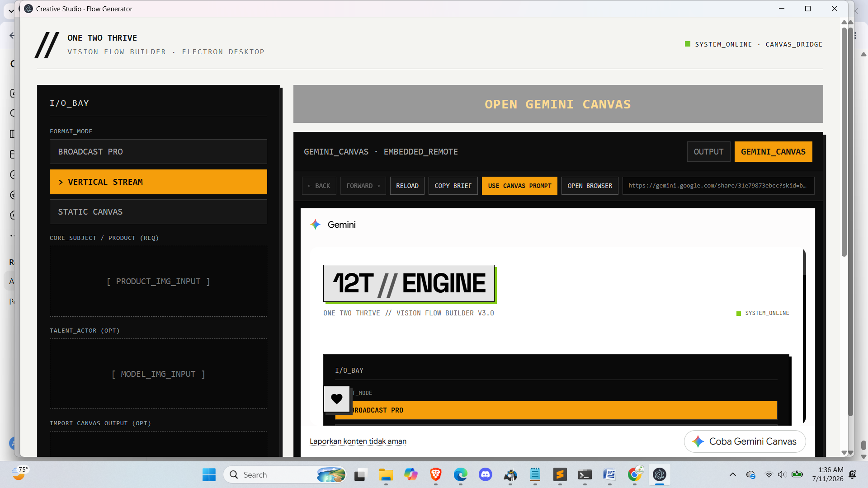
Task: Open Discord from the taskbar
Action: pyautogui.click(x=485, y=474)
